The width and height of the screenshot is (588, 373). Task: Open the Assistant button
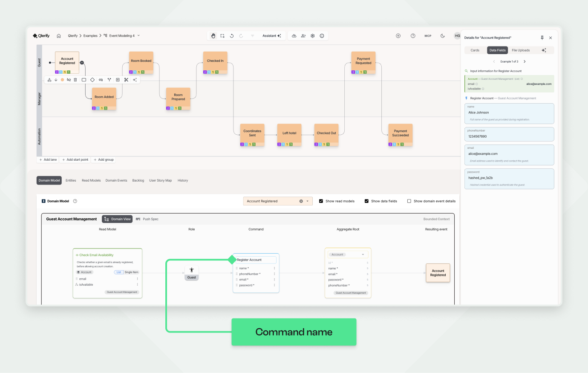(x=272, y=36)
